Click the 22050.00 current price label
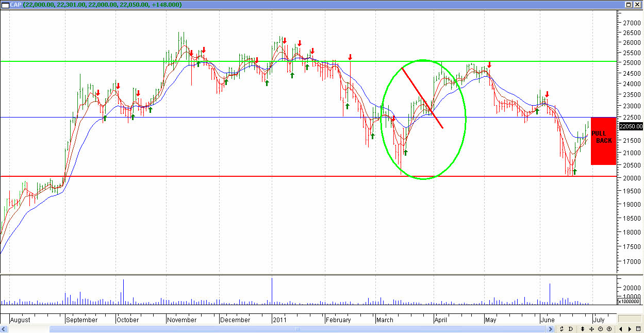 pyautogui.click(x=631, y=126)
